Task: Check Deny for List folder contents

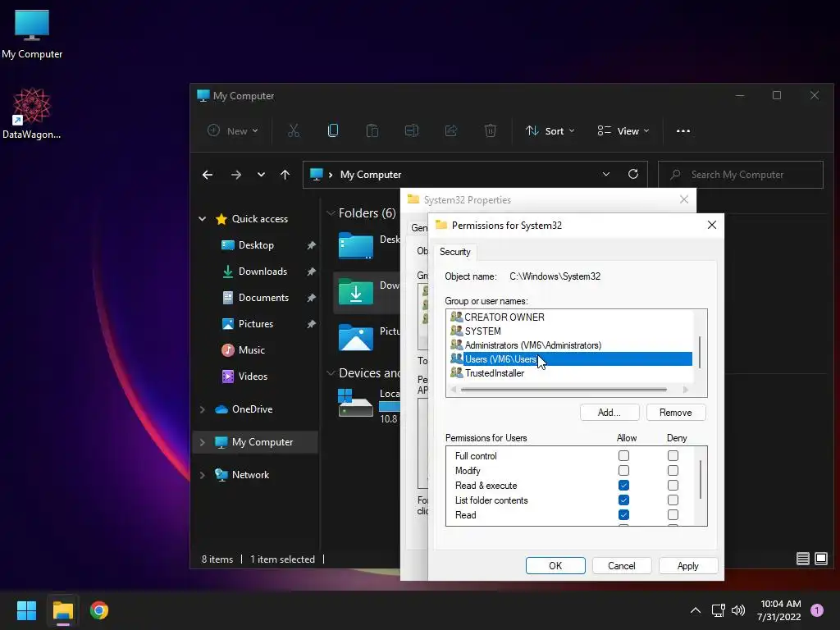Action: (673, 500)
